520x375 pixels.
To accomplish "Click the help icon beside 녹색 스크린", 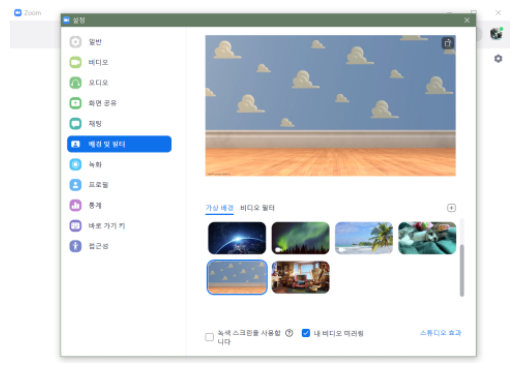I will click(x=289, y=333).
